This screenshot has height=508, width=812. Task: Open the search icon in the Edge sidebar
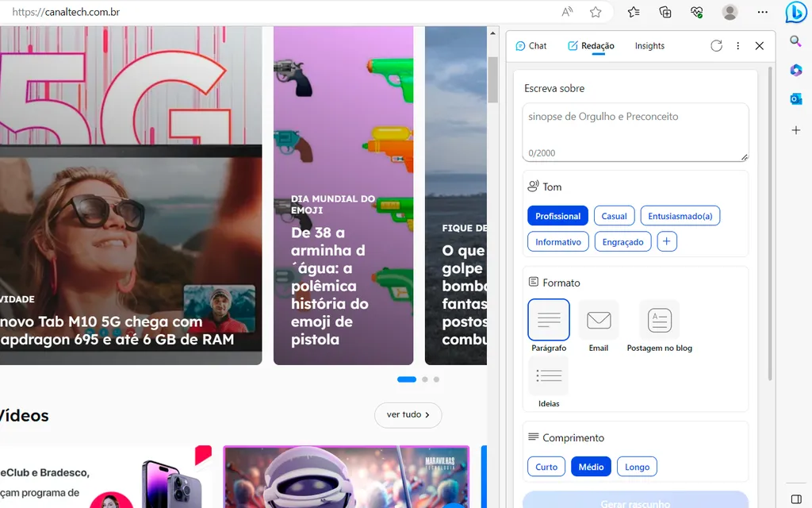point(795,40)
